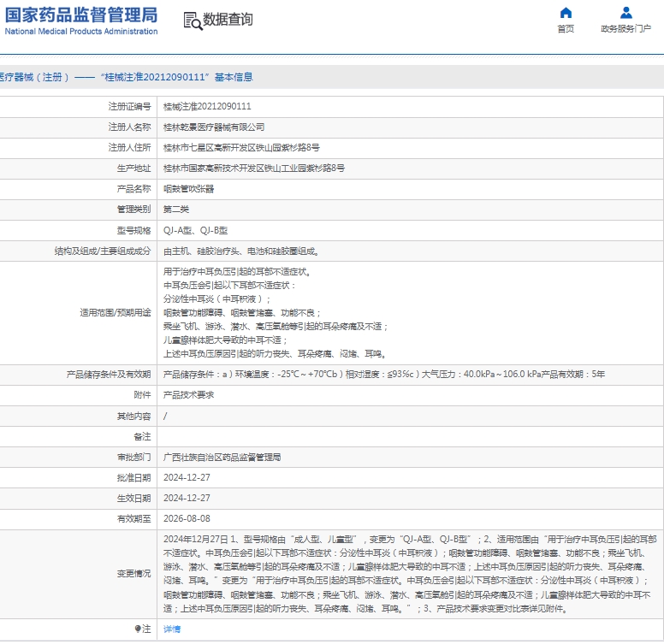The image size is (664, 644).
Task: Click 桂林乾景医疗器械有限公司 registrant name
Action: pos(208,127)
